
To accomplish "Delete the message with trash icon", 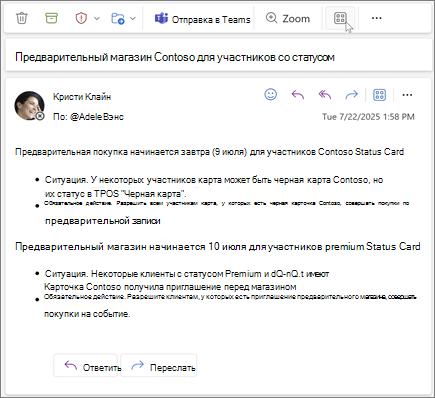I will 22,18.
